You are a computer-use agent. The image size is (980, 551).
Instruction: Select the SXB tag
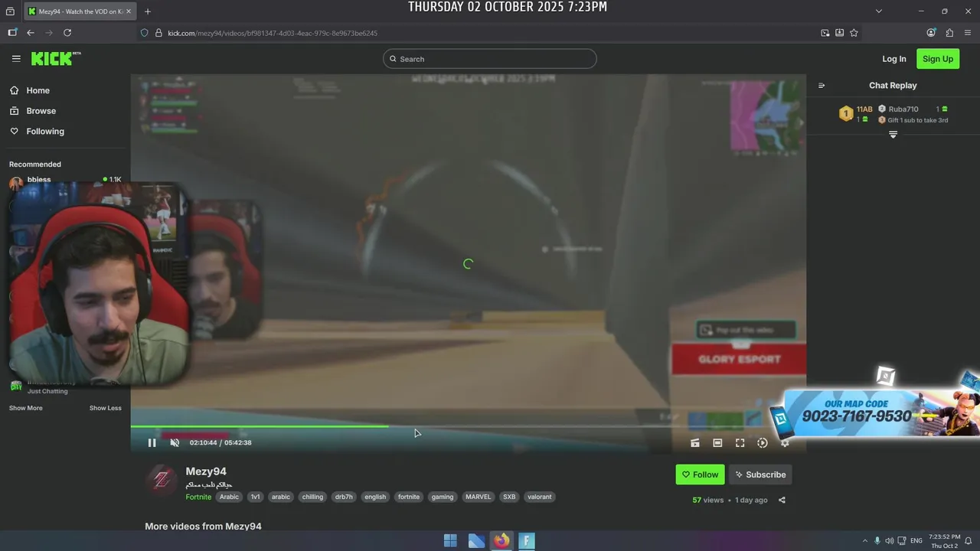pyautogui.click(x=509, y=497)
